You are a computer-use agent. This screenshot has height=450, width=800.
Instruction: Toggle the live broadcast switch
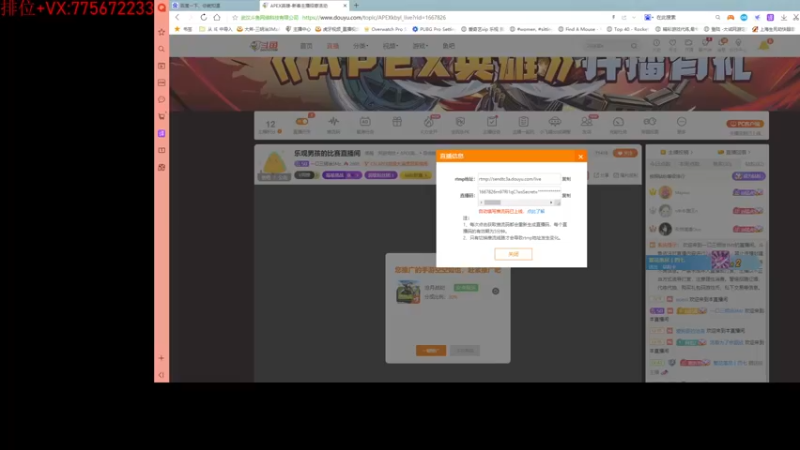[x=302, y=121]
